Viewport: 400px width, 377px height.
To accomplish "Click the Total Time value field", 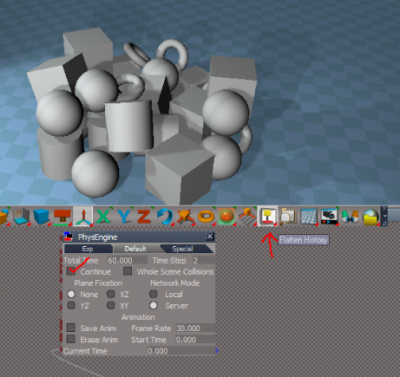I will coord(127,260).
